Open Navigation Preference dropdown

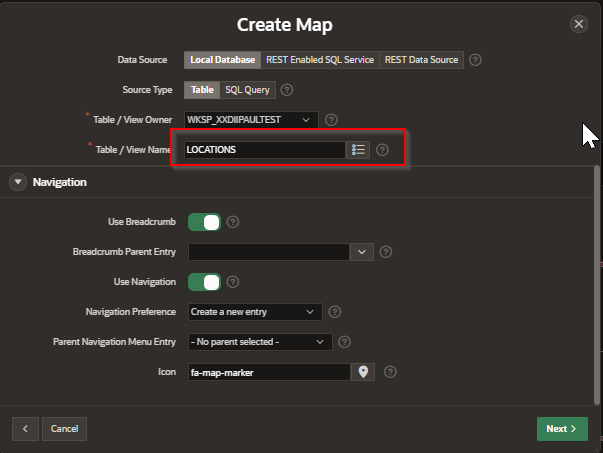click(x=255, y=312)
